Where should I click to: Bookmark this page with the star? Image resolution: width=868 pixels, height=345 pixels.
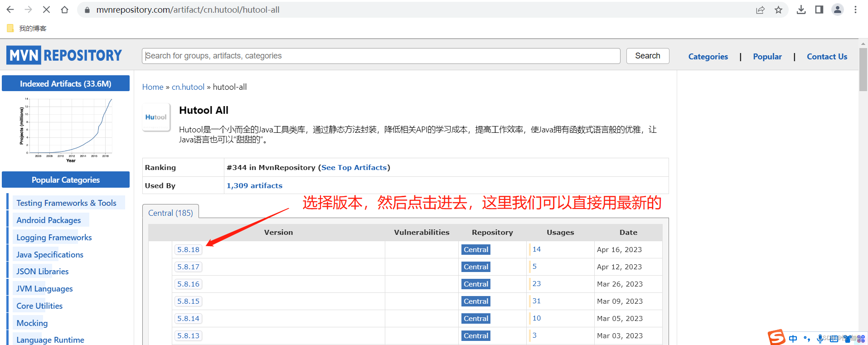coord(778,10)
